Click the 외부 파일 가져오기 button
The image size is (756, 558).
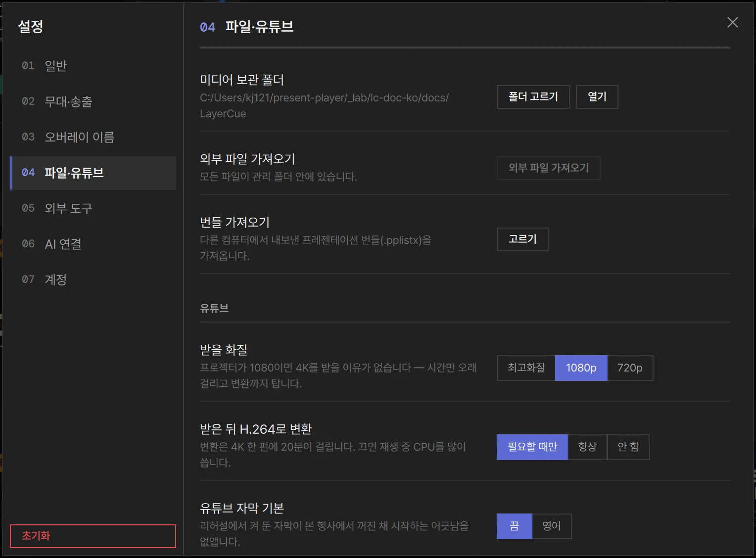[x=549, y=168]
